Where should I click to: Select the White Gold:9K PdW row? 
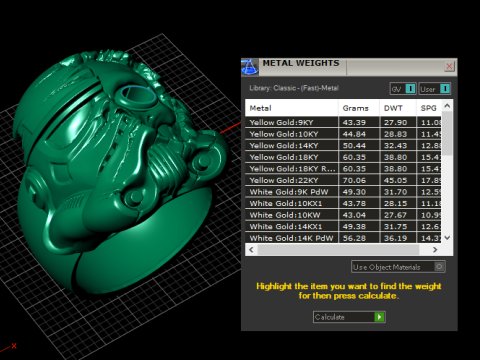click(x=343, y=192)
